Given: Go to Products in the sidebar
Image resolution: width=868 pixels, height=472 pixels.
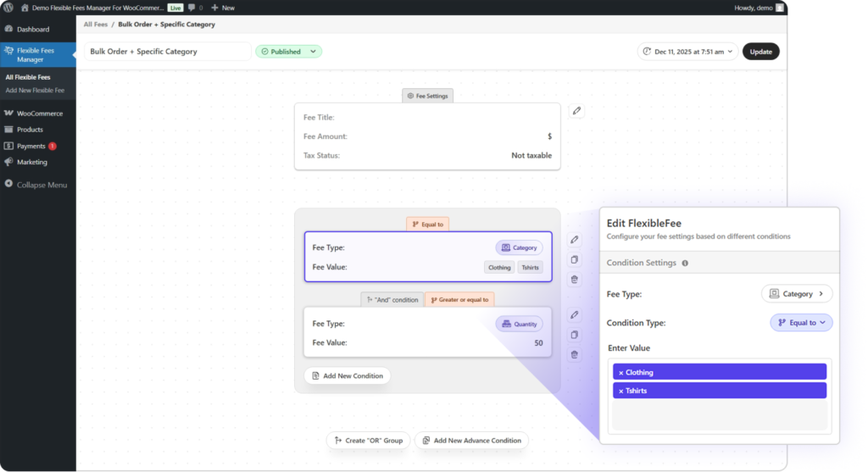Looking at the screenshot, I should [30, 130].
